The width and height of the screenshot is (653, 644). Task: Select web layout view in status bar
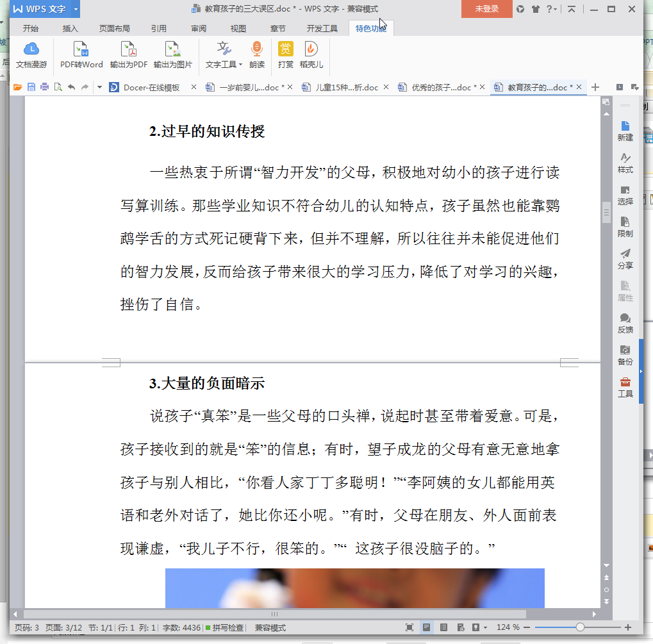click(x=461, y=627)
